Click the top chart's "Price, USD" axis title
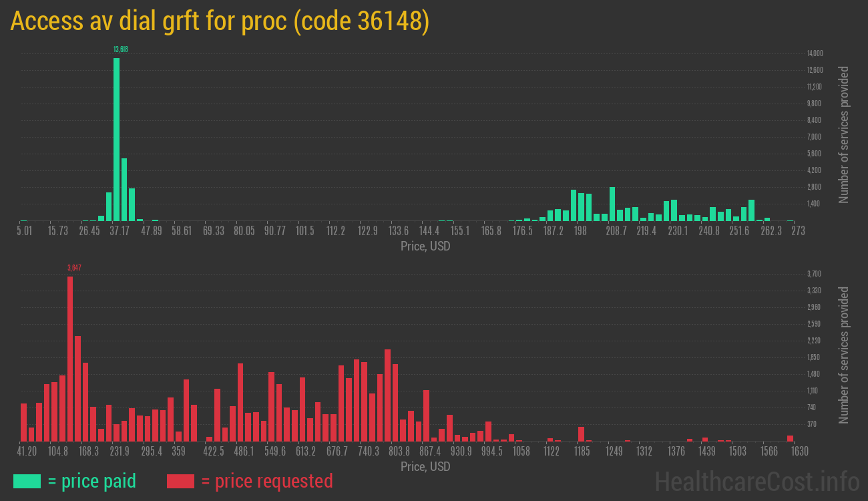Viewport: 868px width, 501px height. click(425, 246)
